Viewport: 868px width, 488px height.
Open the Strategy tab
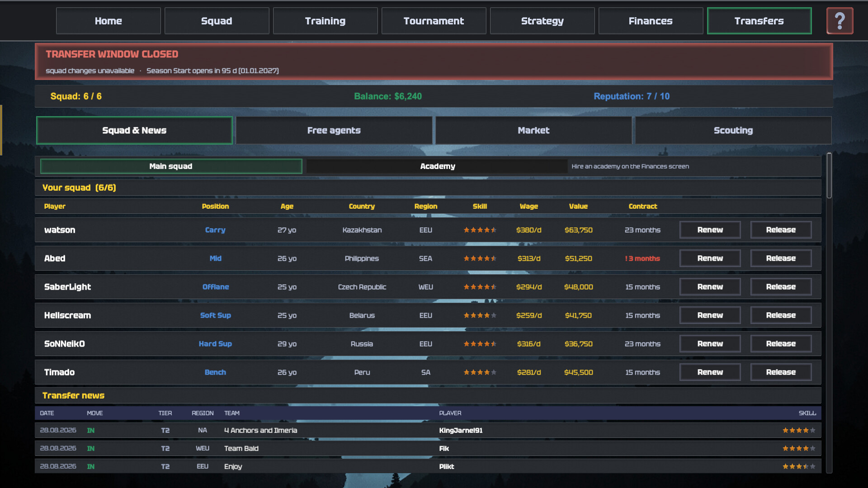(542, 21)
